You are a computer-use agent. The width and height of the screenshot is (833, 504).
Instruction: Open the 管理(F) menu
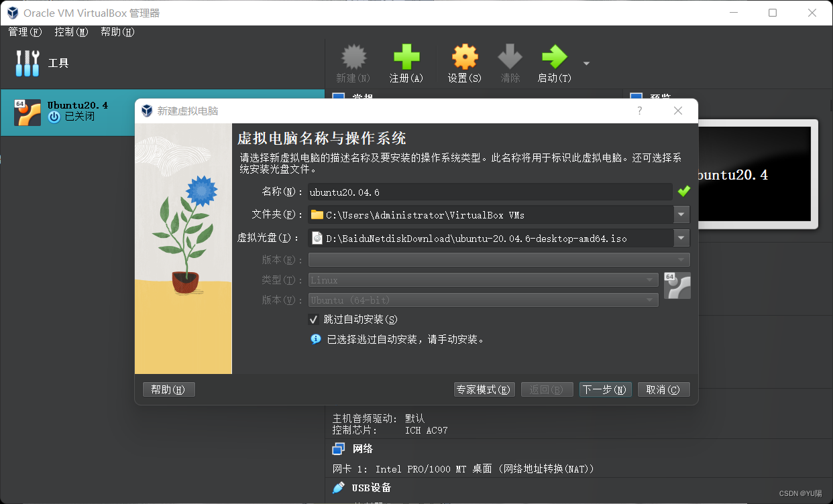[x=25, y=31]
